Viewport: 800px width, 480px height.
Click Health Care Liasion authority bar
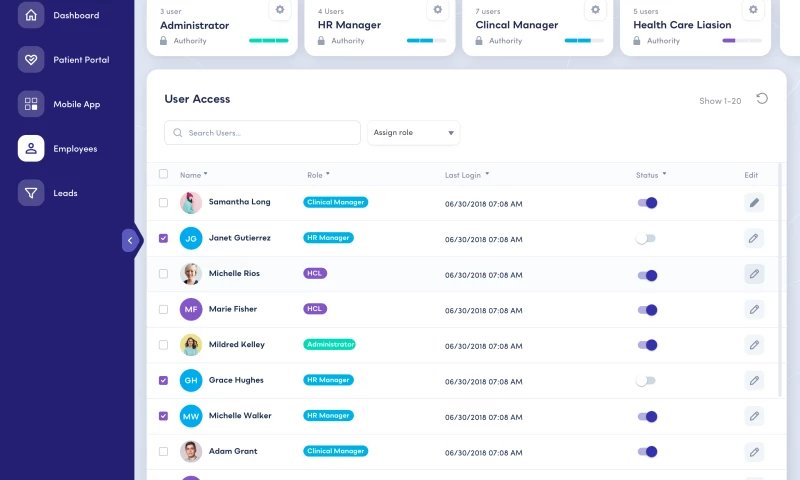pyautogui.click(x=742, y=40)
